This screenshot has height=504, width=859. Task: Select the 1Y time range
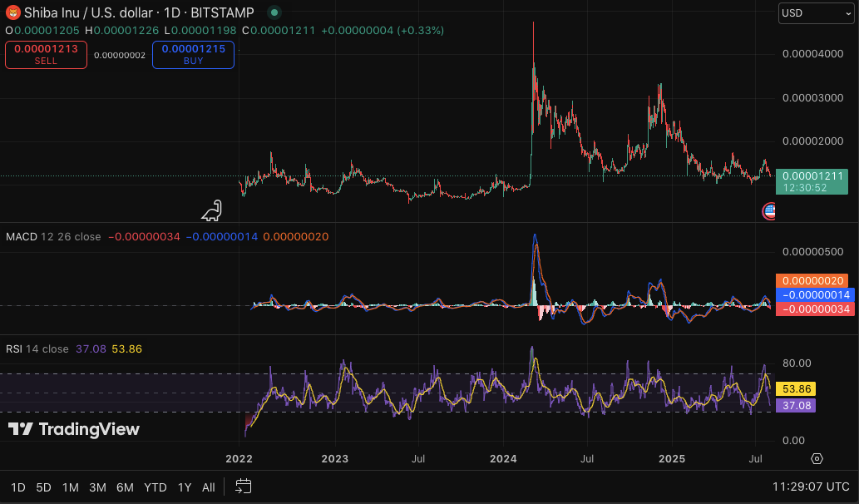[x=185, y=487]
